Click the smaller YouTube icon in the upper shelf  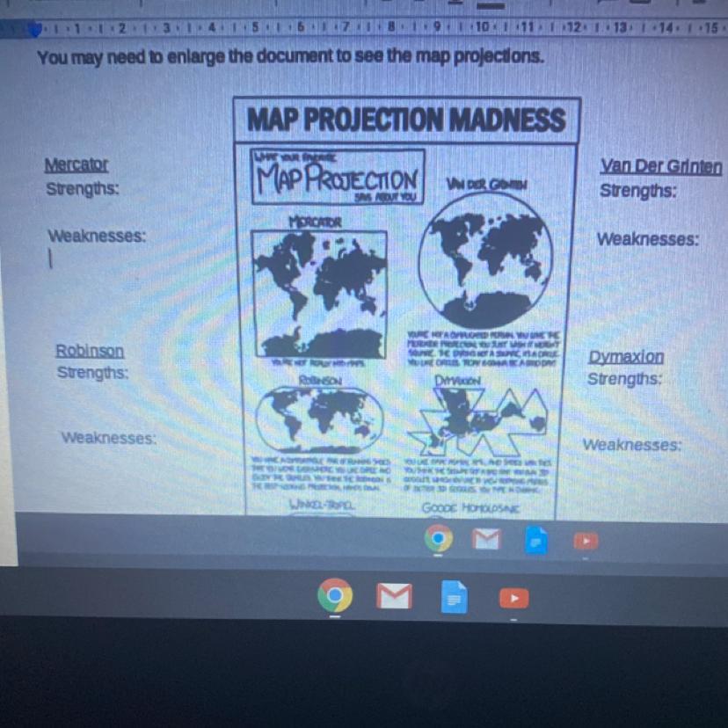click(x=586, y=542)
